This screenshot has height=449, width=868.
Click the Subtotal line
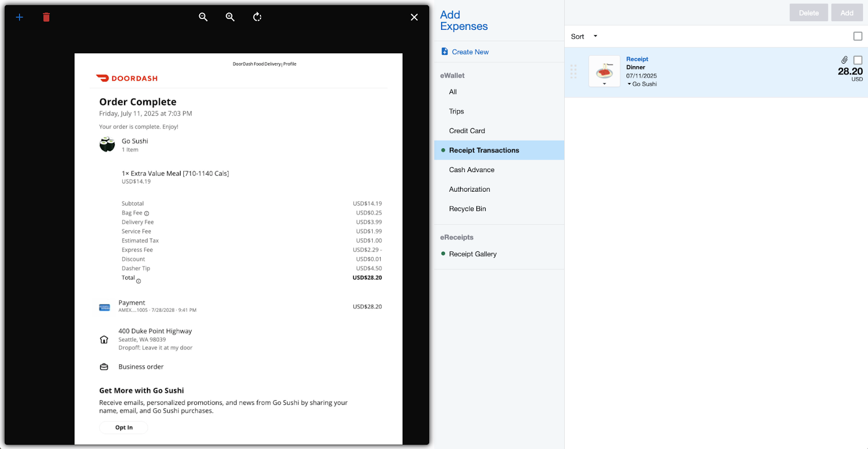tap(252, 204)
